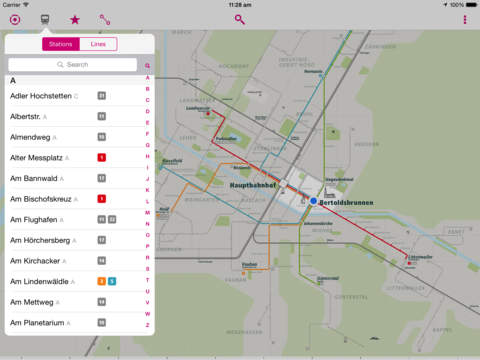Click the station Search field

72,65
